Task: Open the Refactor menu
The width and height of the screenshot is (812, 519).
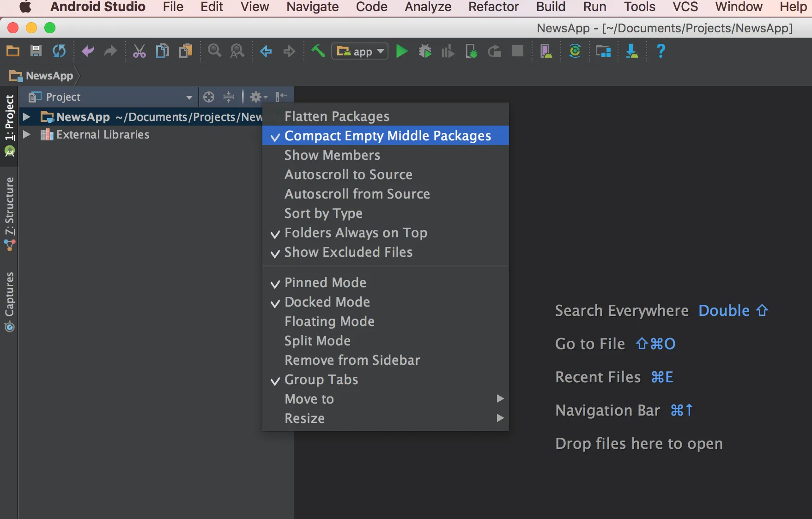Action: pos(493,7)
